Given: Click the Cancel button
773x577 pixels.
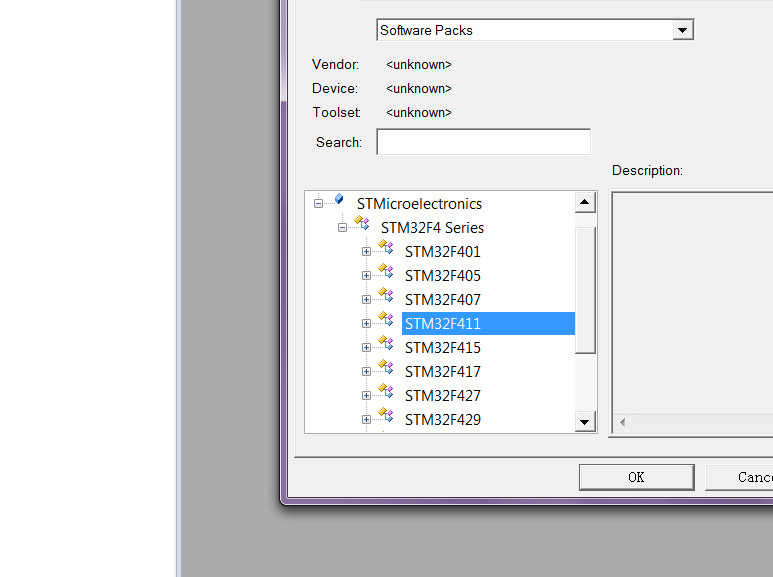Looking at the screenshot, I should coord(739,477).
